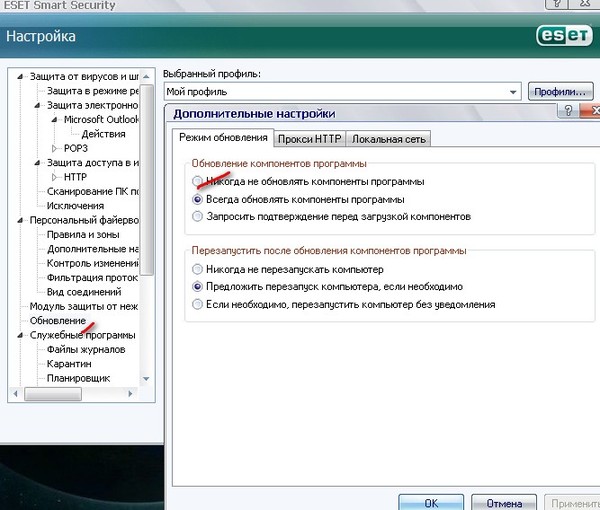Select перезапустить компьютер без уведомления option

coord(197,304)
